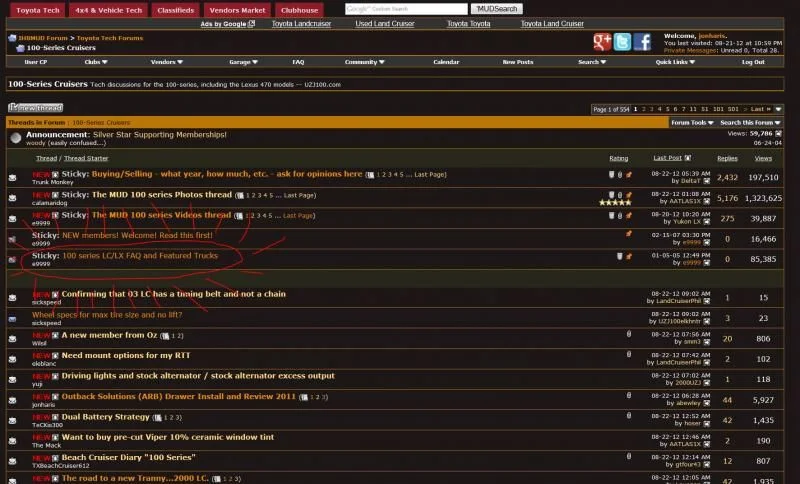Expand the Community dropdown menu
This screenshot has height=484, width=800.
[364, 62]
